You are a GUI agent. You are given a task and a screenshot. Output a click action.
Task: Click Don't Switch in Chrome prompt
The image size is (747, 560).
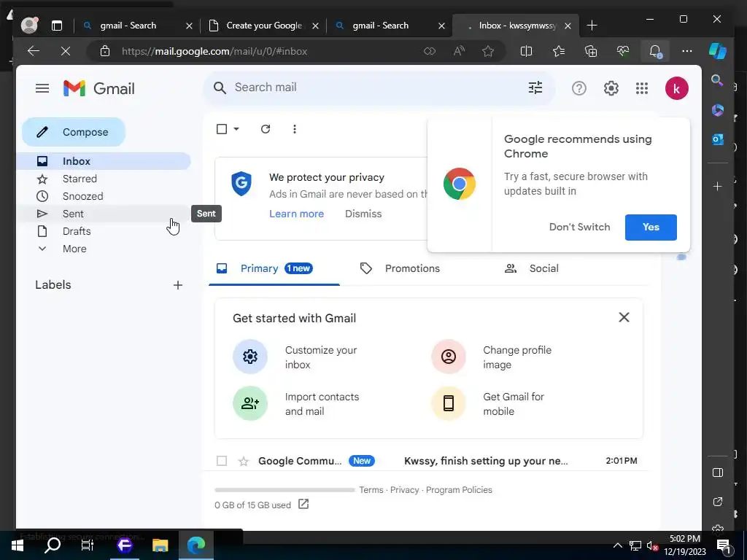[579, 227]
